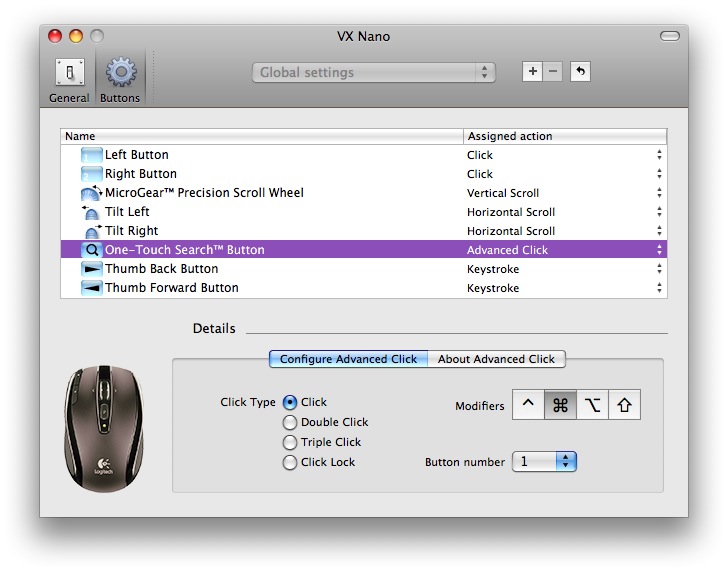This screenshot has height=572, width=728.
Task: Select the Click Lock option
Action: tap(290, 462)
